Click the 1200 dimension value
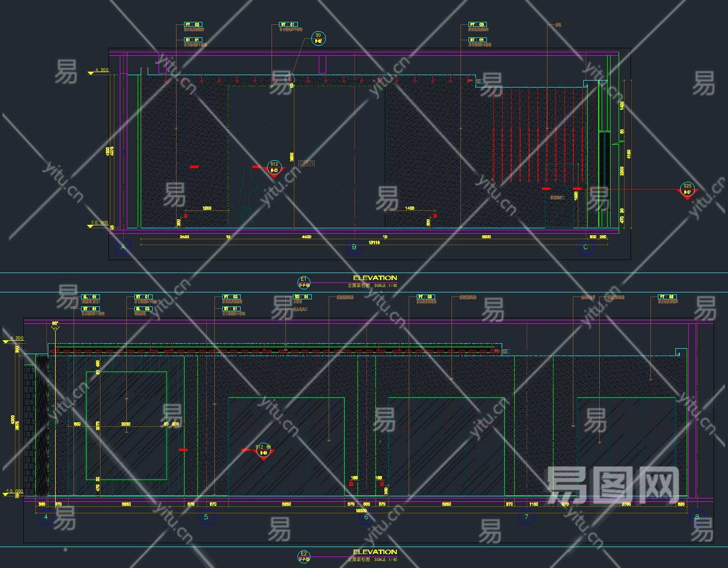Screen dimensions: 728x568 click(207, 208)
